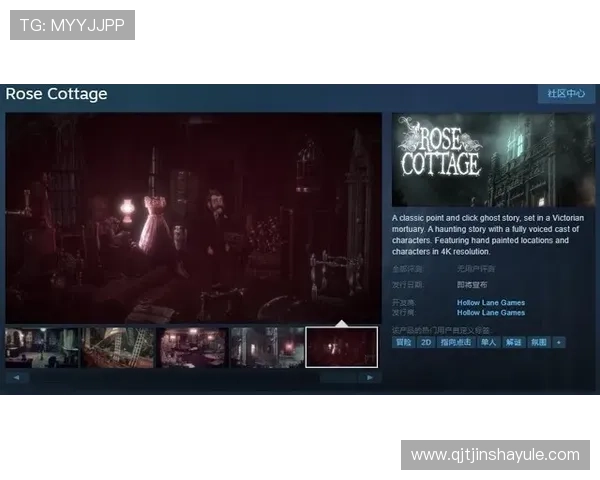
Task: Select the 2D tag
Action: [426, 342]
